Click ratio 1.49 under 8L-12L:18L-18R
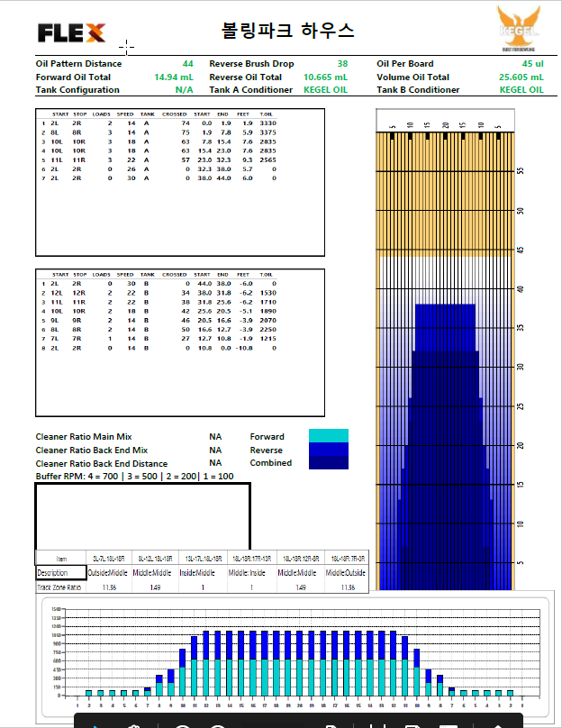562x728 pixels. click(x=155, y=587)
